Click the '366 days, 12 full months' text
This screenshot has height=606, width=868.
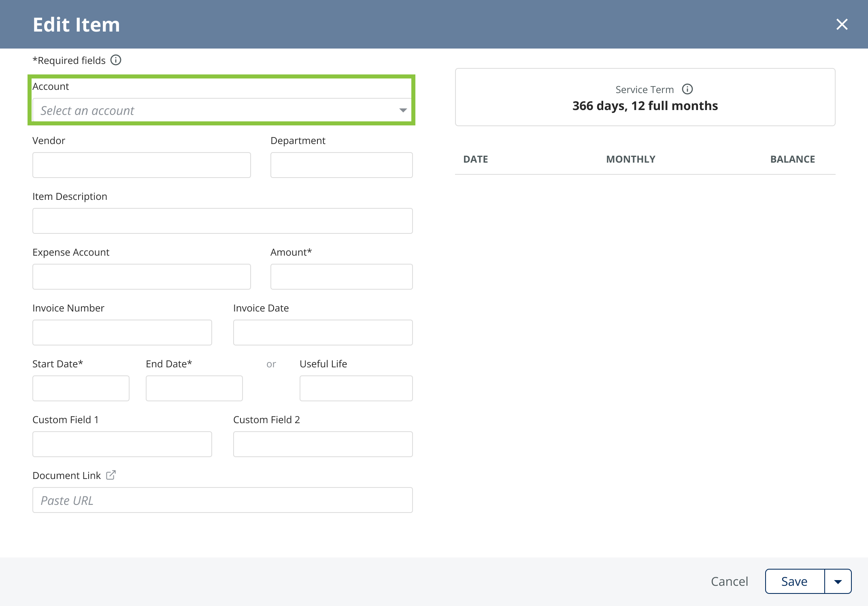[645, 106]
